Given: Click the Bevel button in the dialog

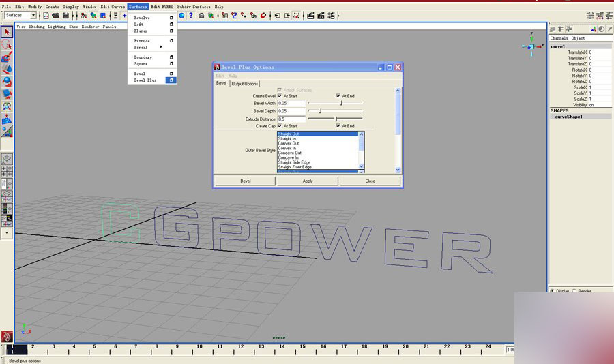Looking at the screenshot, I should pos(245,181).
